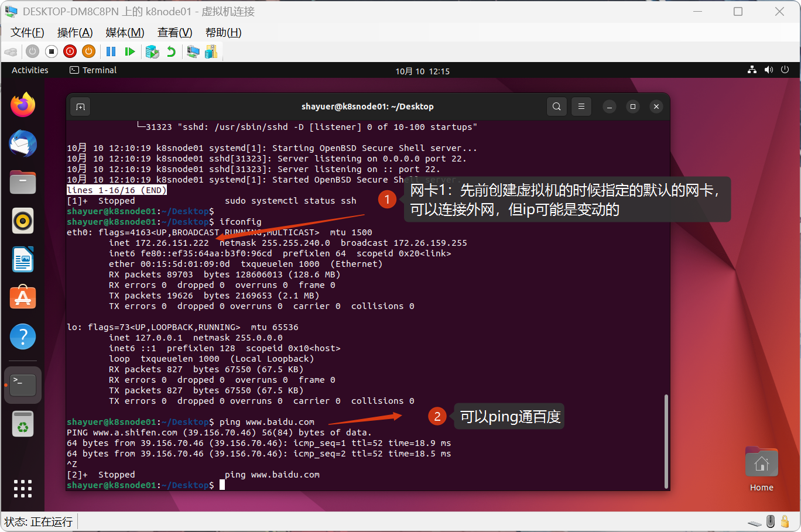This screenshot has height=532, width=801.
Task: Open the Files manager from the dock
Action: (23, 182)
